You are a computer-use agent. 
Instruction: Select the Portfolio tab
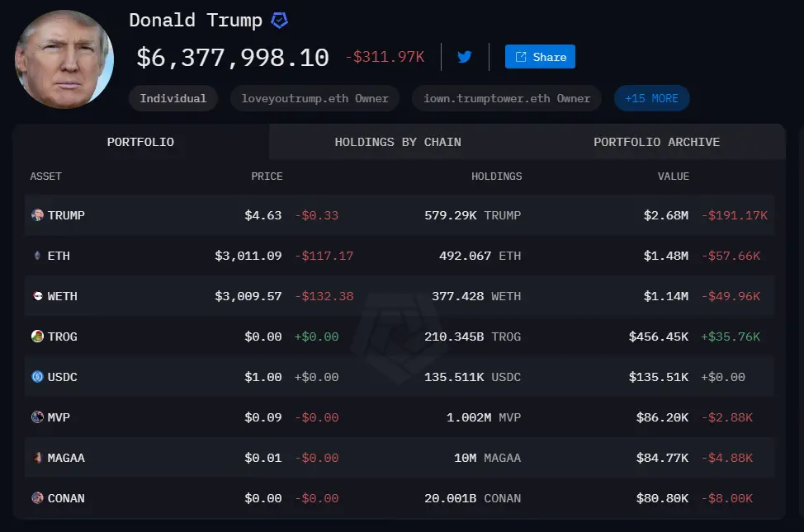(x=140, y=142)
